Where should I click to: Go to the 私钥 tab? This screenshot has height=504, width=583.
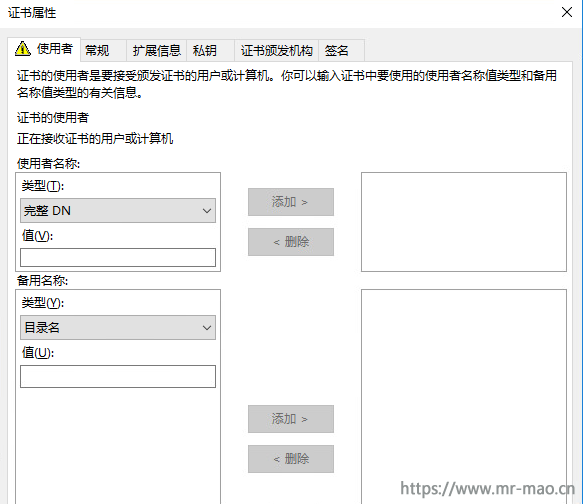(x=210, y=50)
